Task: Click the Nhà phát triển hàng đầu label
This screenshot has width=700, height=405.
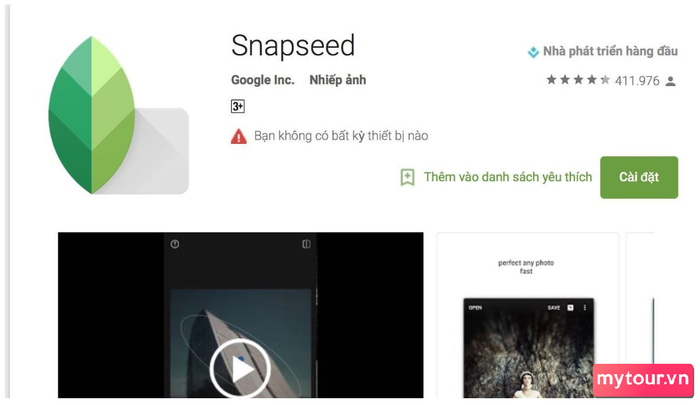Action: point(610,51)
